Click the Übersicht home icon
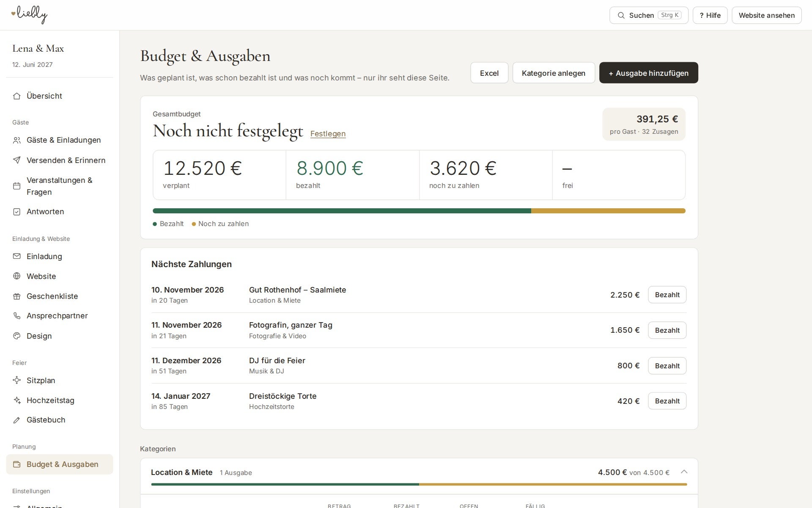 pos(17,96)
